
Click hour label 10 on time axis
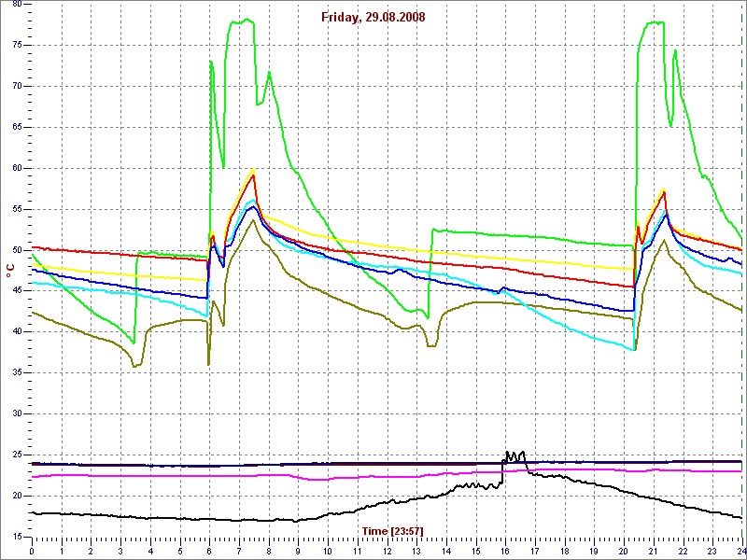[328, 553]
